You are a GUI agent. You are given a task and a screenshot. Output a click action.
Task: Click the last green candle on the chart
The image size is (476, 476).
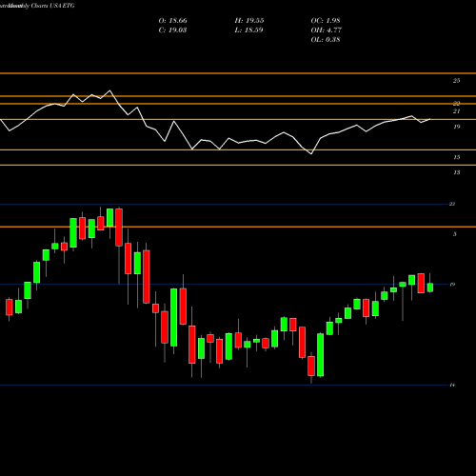[430, 288]
